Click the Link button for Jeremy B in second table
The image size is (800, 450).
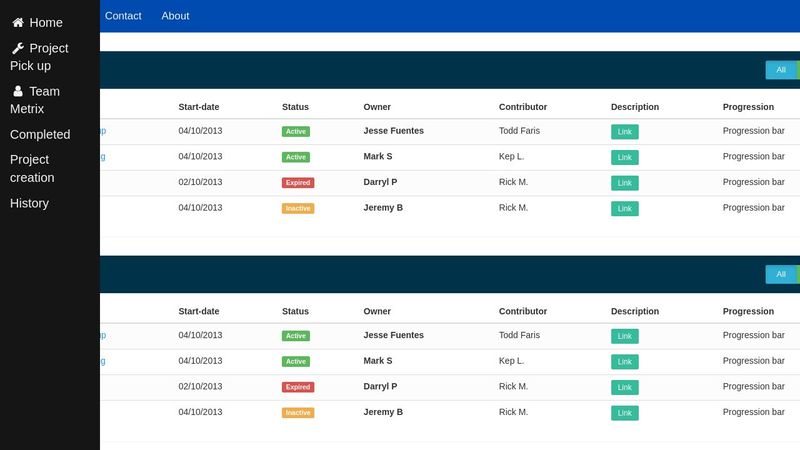624,413
